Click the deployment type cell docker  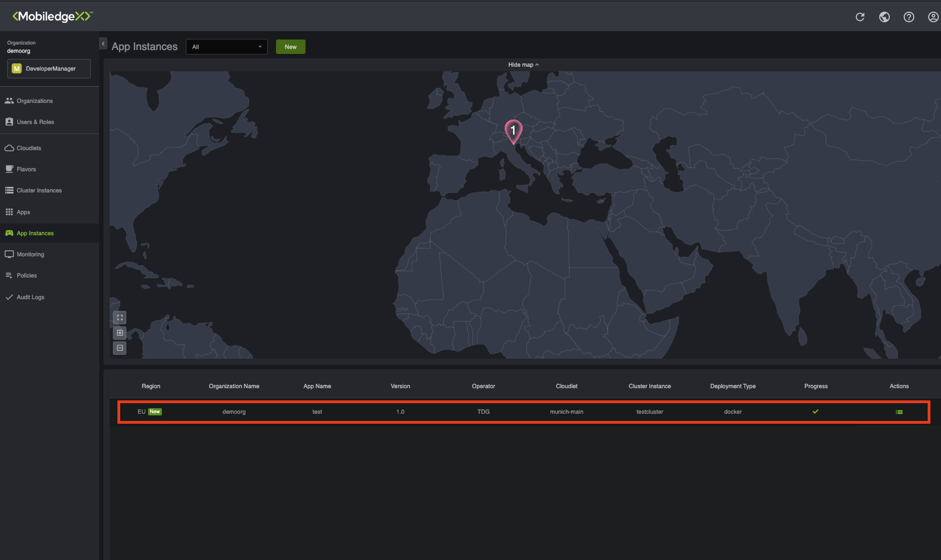tap(733, 412)
